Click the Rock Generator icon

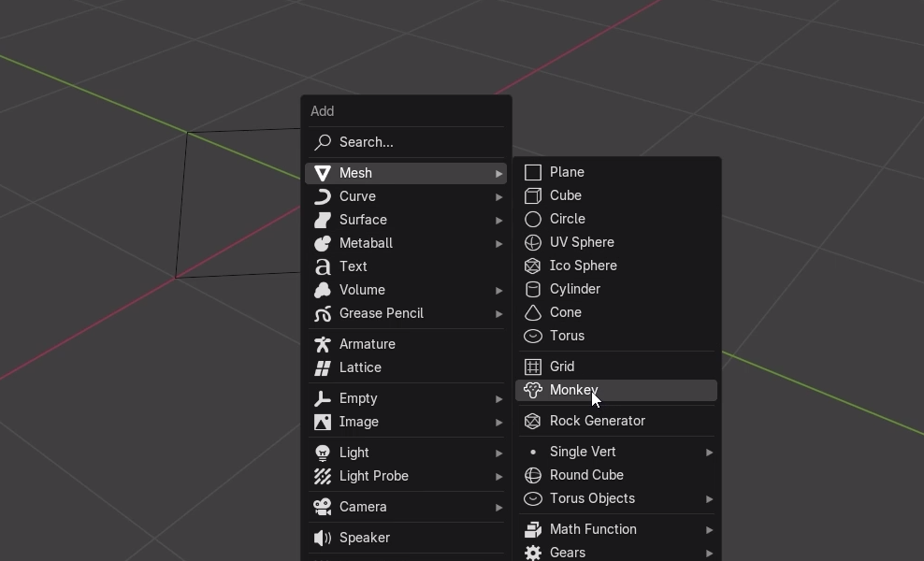point(533,421)
